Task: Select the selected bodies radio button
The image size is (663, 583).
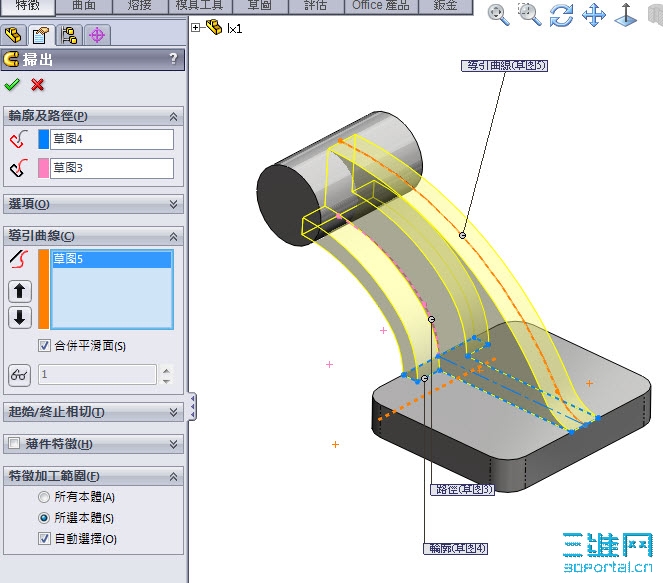Action: click(44, 517)
